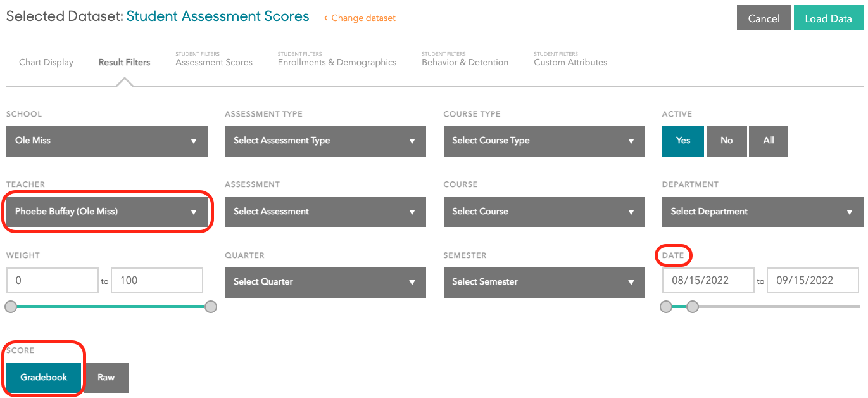Set the Active filter to All
Viewport: 868px width, 398px height.
click(x=768, y=141)
